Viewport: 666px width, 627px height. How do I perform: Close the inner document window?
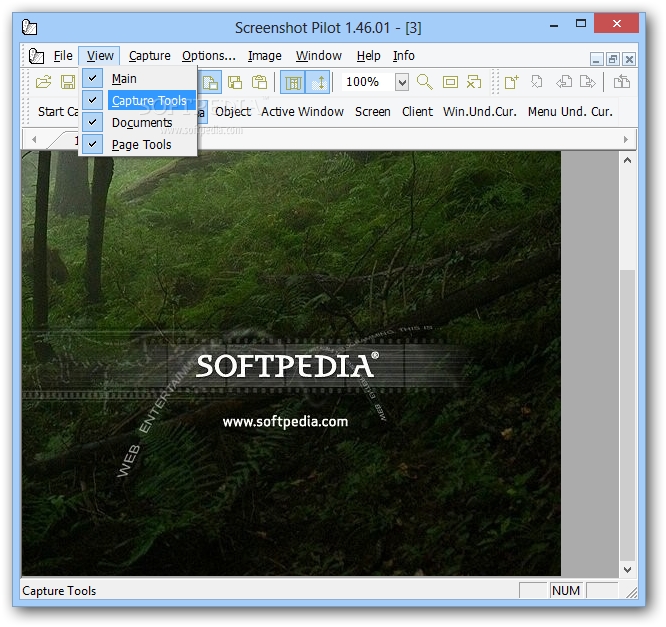click(x=629, y=59)
